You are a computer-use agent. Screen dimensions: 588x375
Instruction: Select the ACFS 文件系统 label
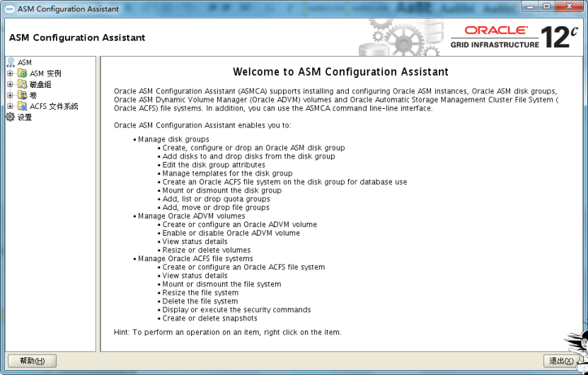(x=54, y=106)
